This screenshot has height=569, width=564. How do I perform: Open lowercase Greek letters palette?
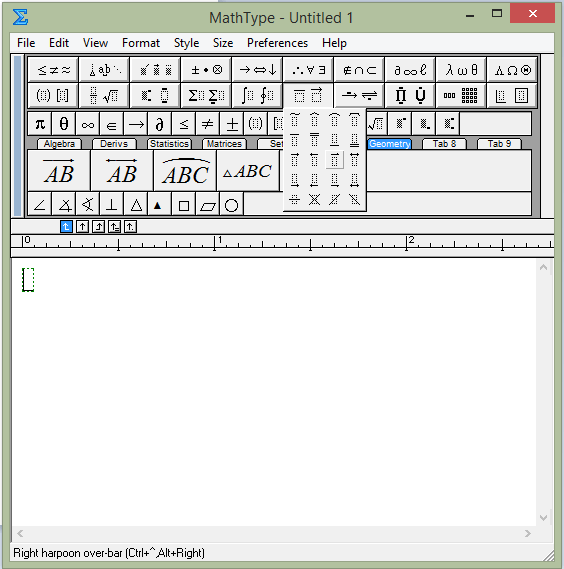coord(461,69)
